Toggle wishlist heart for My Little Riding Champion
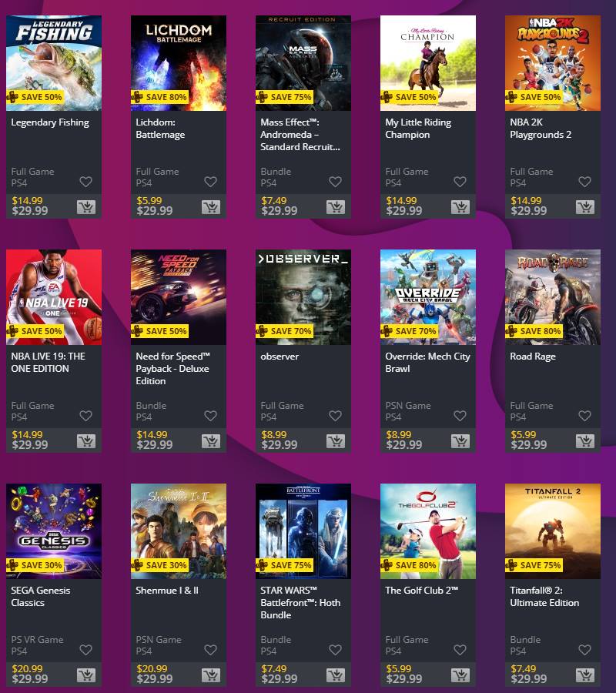The width and height of the screenshot is (616, 693). pyautogui.click(x=460, y=182)
